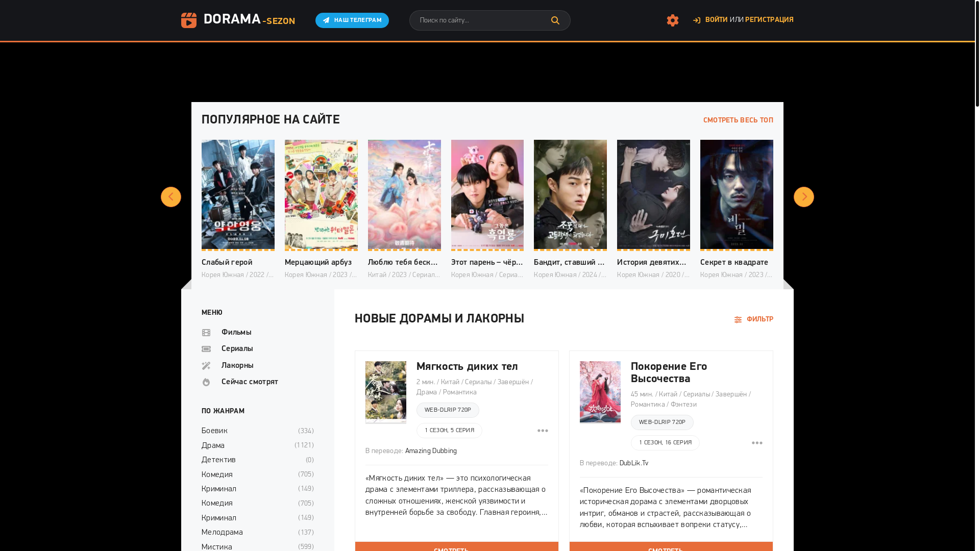
Task: Click the Фильмы film icon
Action: tap(206, 333)
